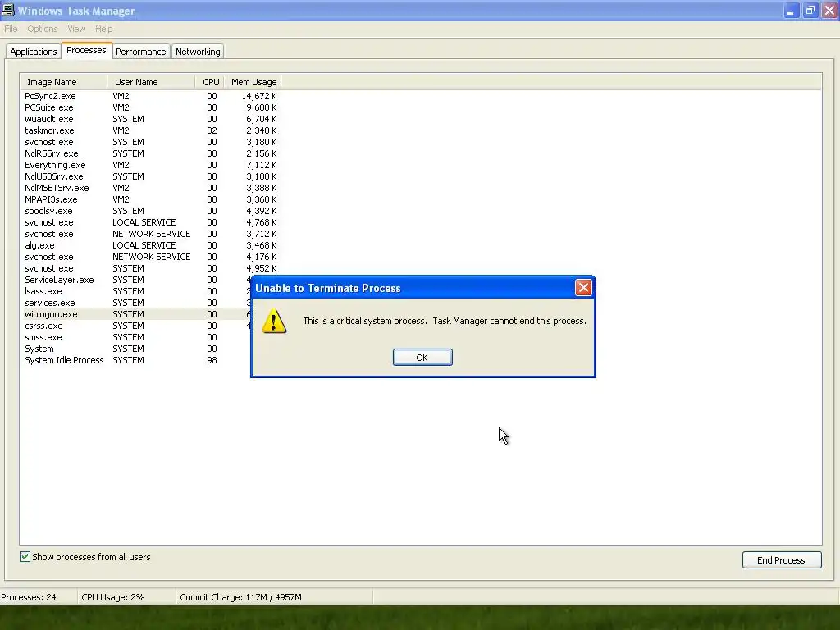This screenshot has width=840, height=630.
Task: Click the dialog message about critical system process
Action: pyautogui.click(x=445, y=321)
